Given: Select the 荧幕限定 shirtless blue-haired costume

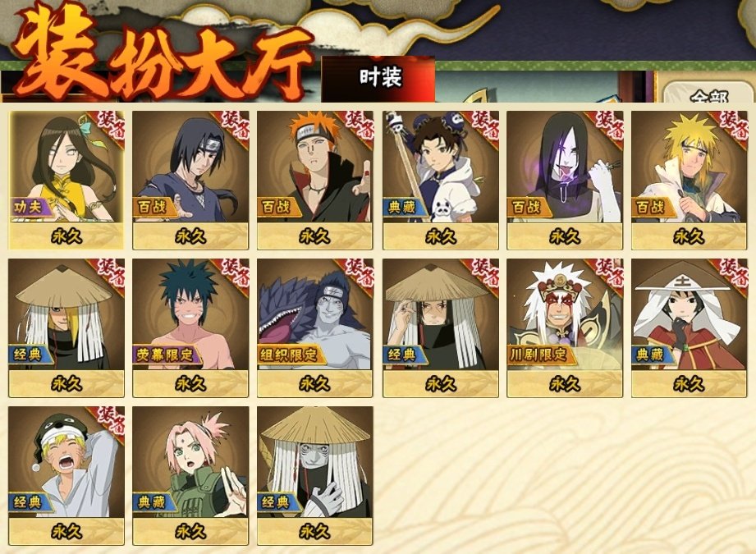Looking at the screenshot, I should coord(190,327).
